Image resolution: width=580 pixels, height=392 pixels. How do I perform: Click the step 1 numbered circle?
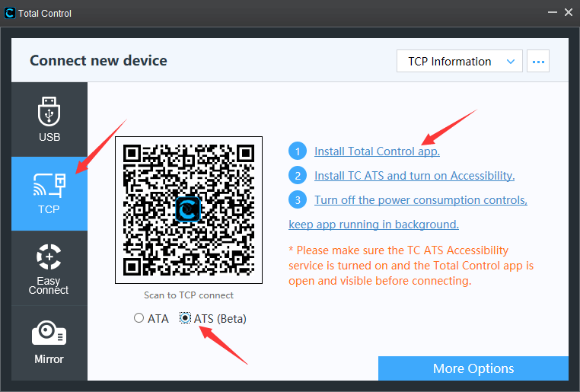coord(298,151)
